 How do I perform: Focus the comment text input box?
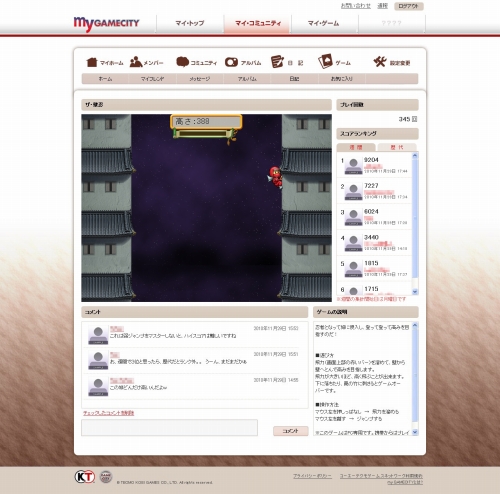pyautogui.click(x=169, y=427)
